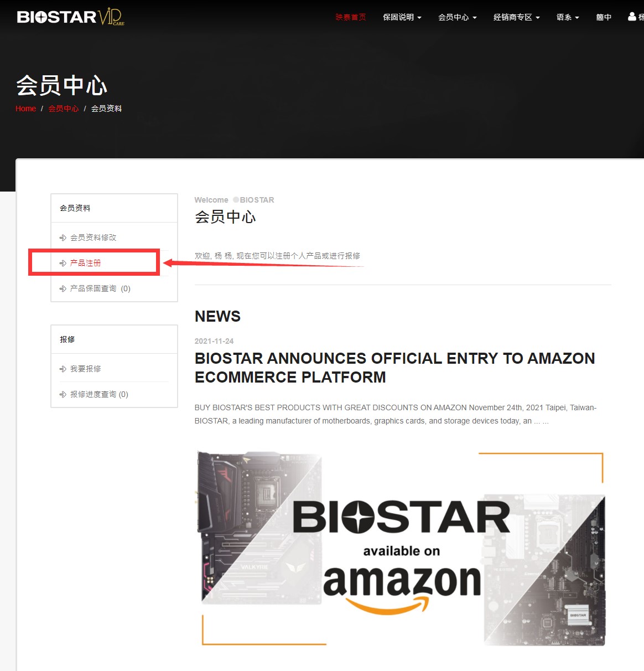Screen dimensions: 644x671
Task: Click the news date 2021-11-24
Action: coord(214,341)
